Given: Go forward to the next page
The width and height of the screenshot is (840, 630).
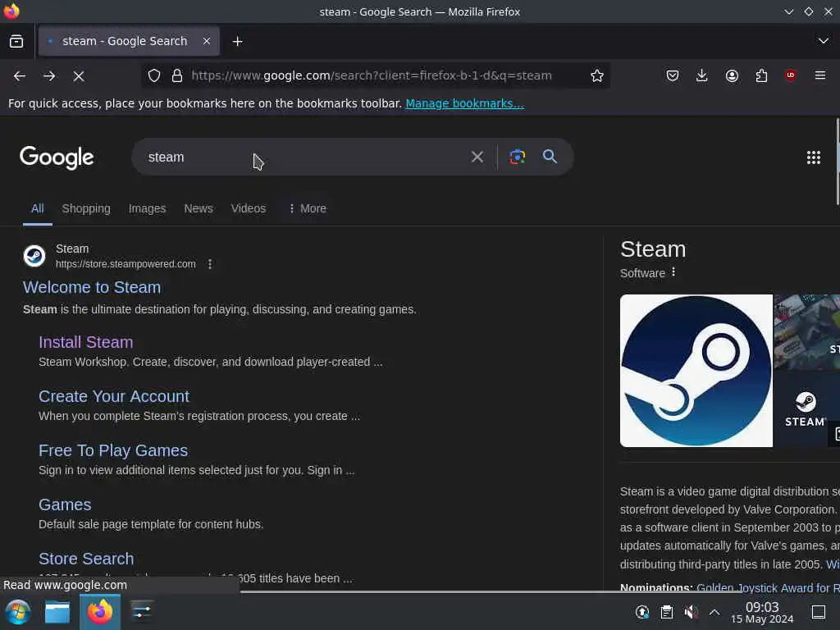Looking at the screenshot, I should coord(49,76).
